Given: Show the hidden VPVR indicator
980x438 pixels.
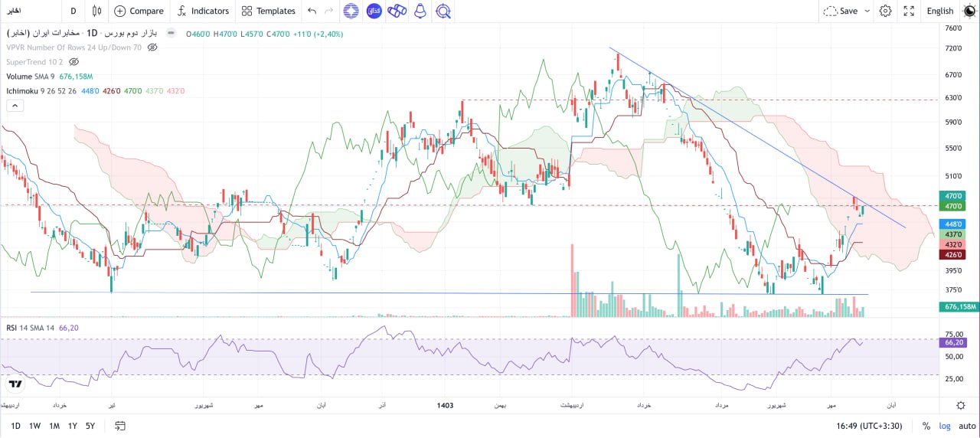Looking at the screenshot, I should 152,47.
